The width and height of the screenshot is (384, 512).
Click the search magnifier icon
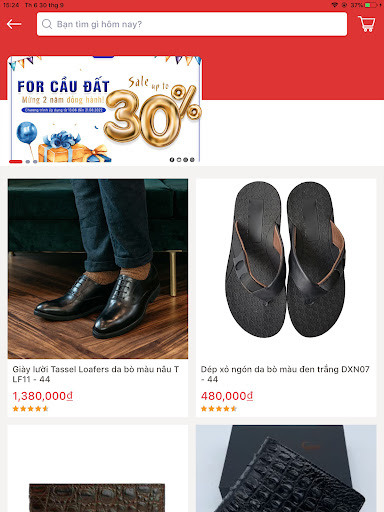click(47, 24)
